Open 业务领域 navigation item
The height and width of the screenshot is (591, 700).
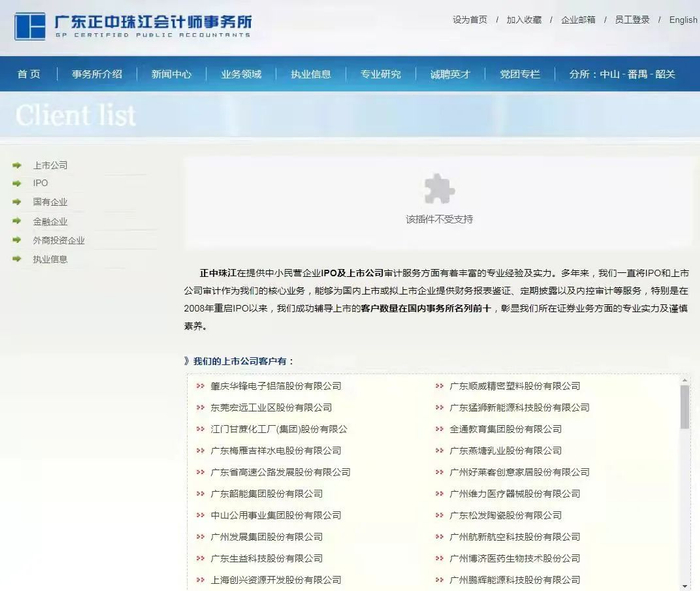click(241, 74)
